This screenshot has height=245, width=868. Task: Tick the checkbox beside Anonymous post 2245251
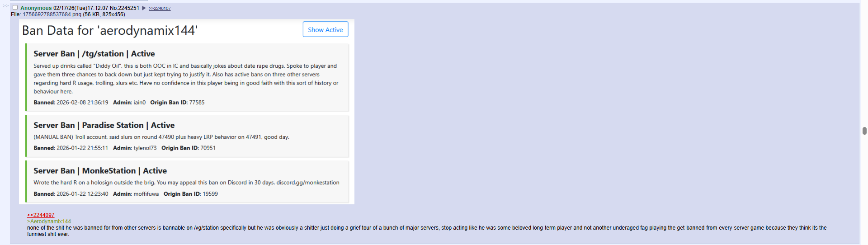[15, 8]
